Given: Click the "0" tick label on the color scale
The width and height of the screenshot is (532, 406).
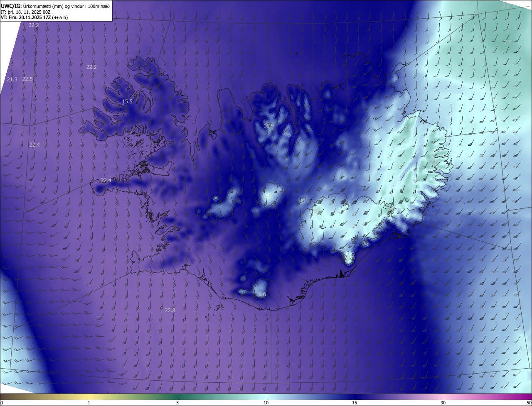Looking at the screenshot, I should pos(2,403).
